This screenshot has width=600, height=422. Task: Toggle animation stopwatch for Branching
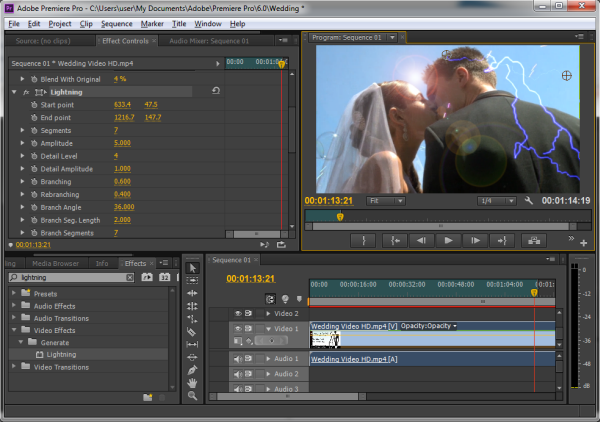point(34,182)
